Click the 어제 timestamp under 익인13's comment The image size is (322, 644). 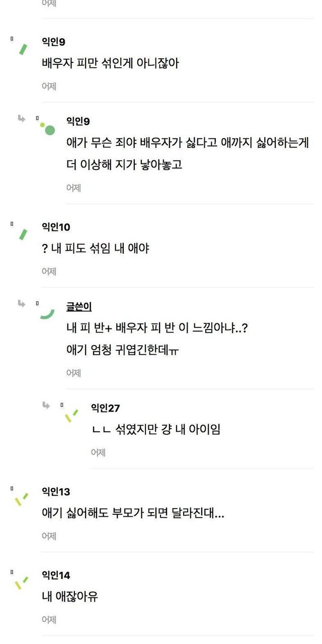click(49, 536)
